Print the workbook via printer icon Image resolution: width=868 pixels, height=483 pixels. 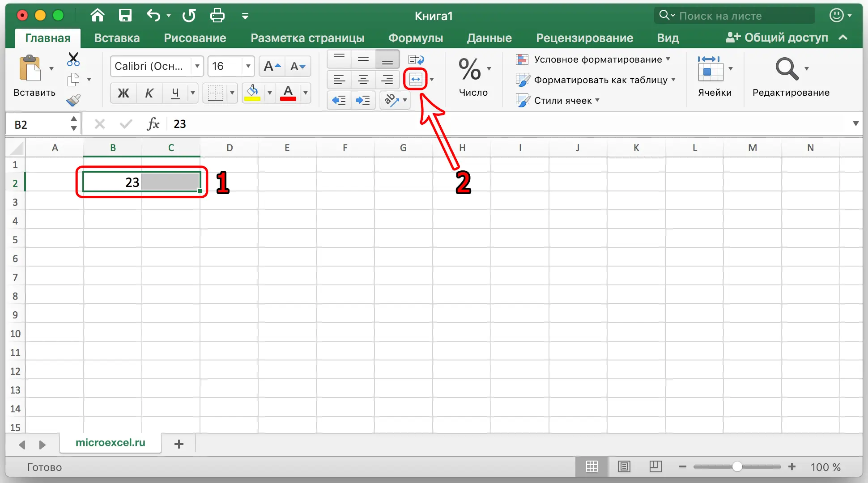pos(217,16)
